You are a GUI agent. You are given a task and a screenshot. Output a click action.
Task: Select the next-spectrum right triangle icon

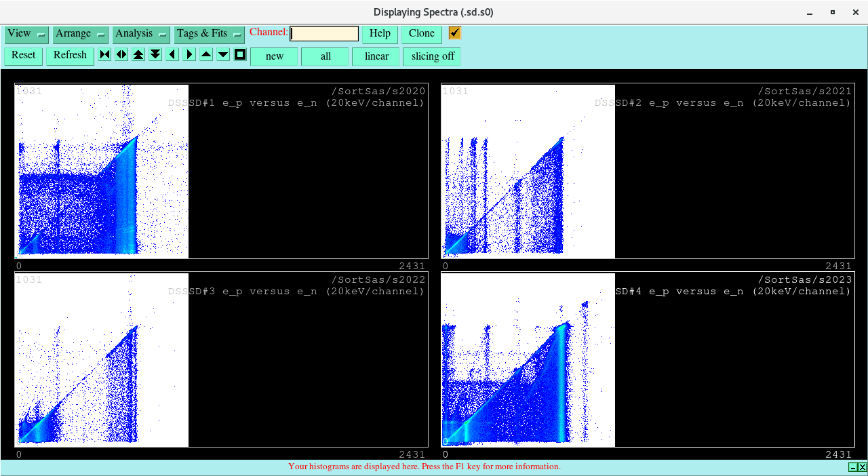(189, 54)
